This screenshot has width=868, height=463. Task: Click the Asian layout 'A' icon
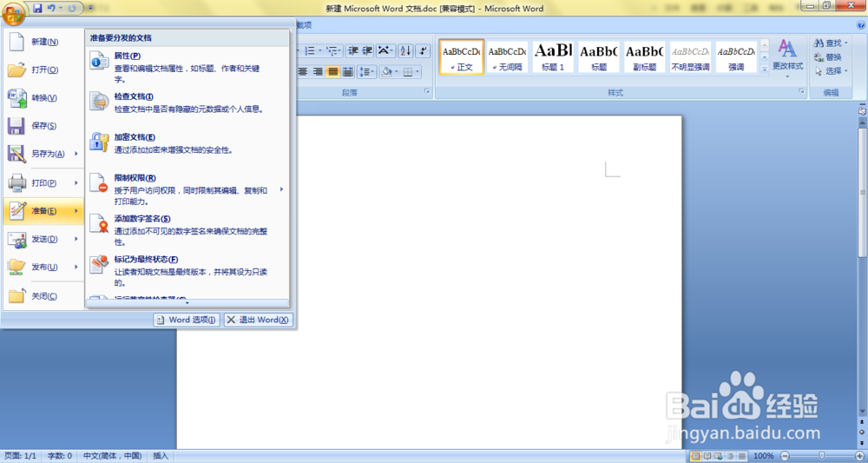[x=385, y=51]
